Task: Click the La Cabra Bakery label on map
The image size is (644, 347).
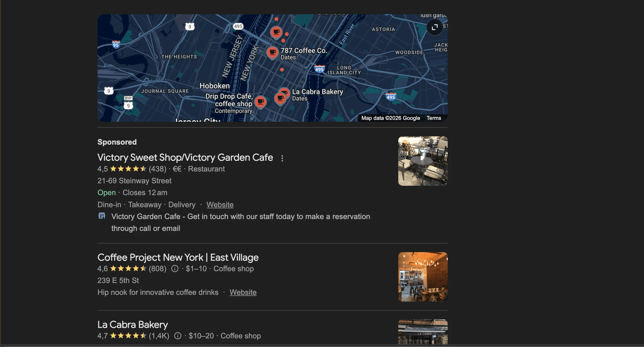Action: point(317,92)
